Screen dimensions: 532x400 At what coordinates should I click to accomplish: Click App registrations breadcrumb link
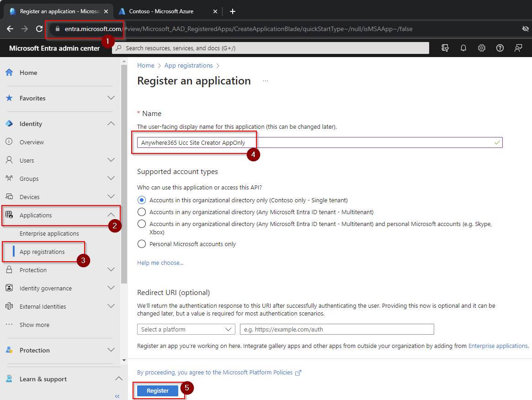[189, 65]
